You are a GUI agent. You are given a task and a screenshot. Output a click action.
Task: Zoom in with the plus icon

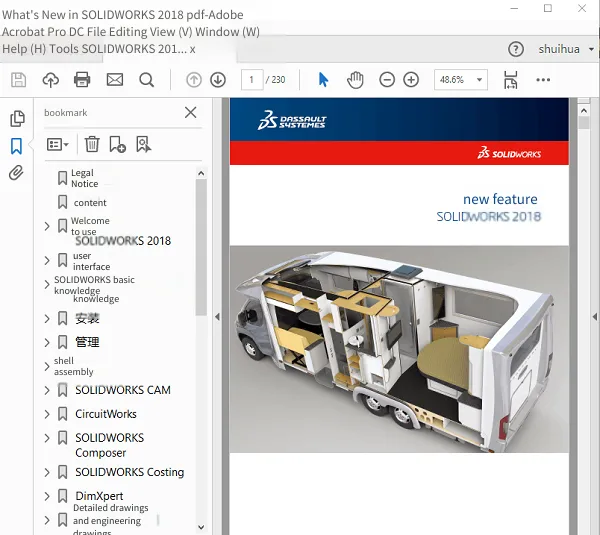click(411, 80)
